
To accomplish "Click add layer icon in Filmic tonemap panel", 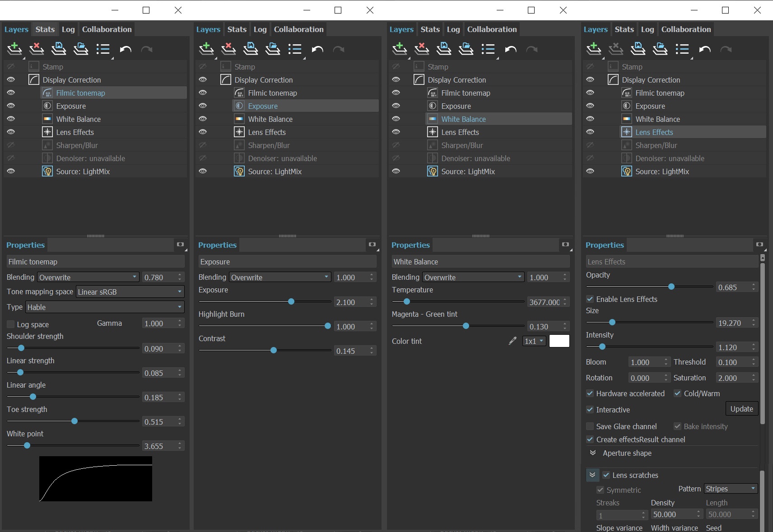I will [x=14, y=48].
